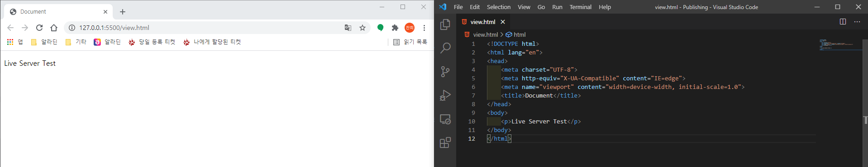Open the Selection menu
868x167 pixels.
click(x=499, y=7)
